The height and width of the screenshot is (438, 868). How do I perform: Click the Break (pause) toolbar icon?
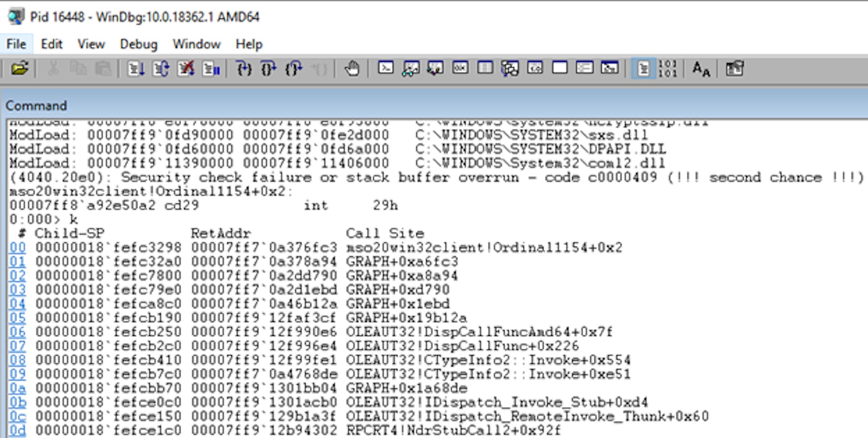coord(211,69)
